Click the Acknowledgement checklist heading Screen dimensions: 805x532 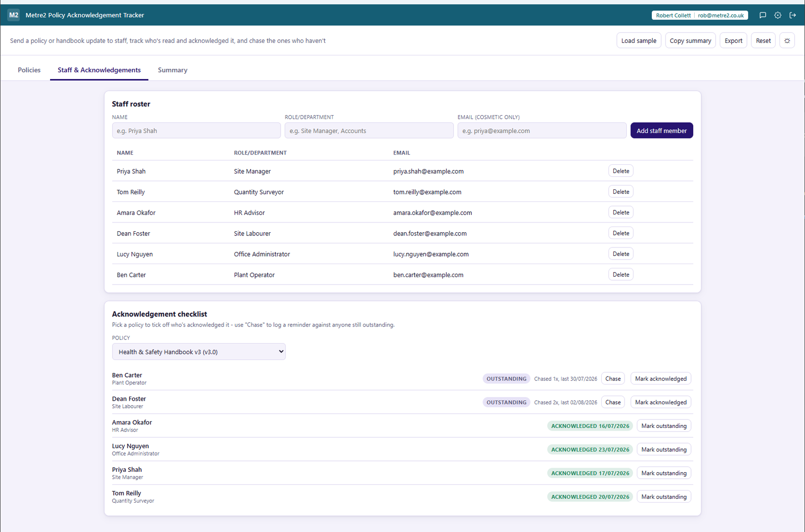pyautogui.click(x=159, y=314)
